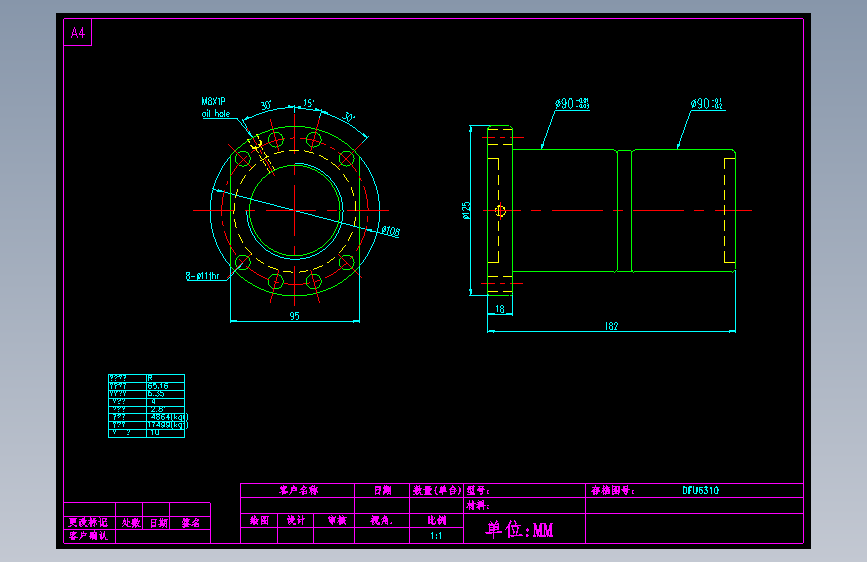Select the '型号:' field label
The image size is (867, 562).
(x=478, y=491)
